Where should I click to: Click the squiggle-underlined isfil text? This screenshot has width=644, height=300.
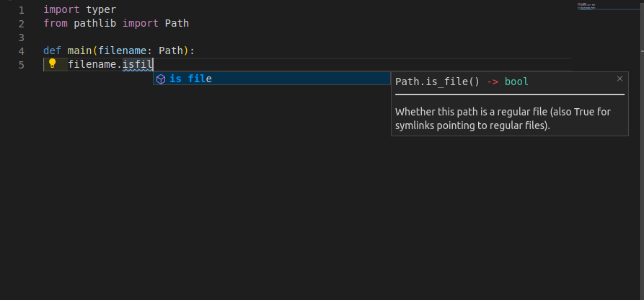(137, 65)
